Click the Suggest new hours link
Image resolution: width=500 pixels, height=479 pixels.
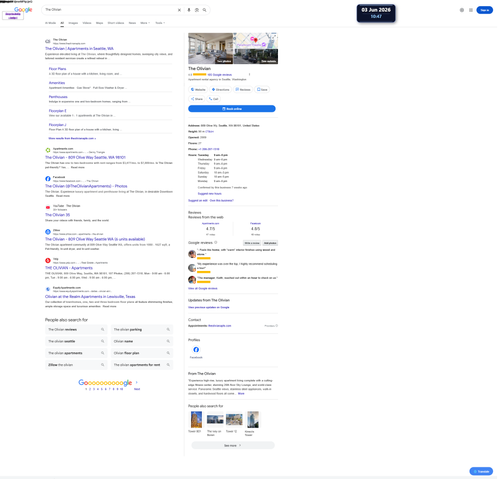coord(209,193)
